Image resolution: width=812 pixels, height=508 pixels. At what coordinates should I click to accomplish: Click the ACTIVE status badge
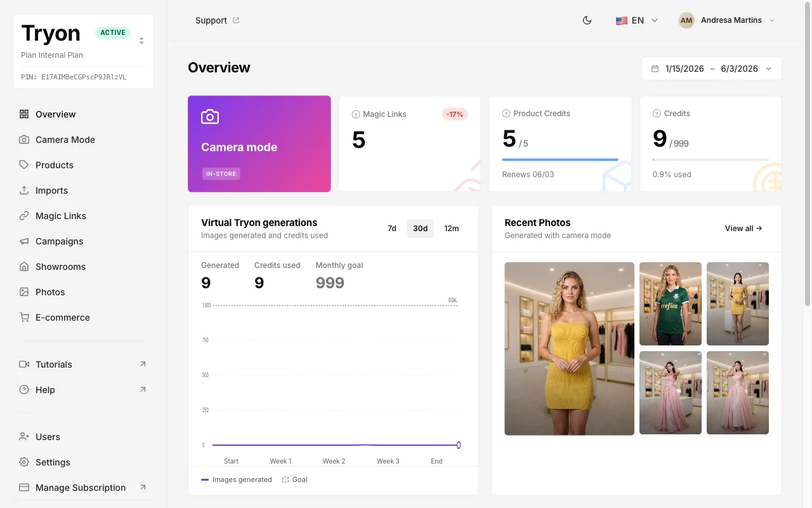pyautogui.click(x=113, y=32)
